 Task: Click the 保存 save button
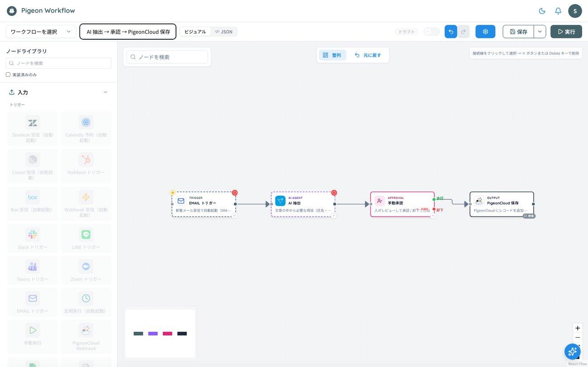point(518,32)
